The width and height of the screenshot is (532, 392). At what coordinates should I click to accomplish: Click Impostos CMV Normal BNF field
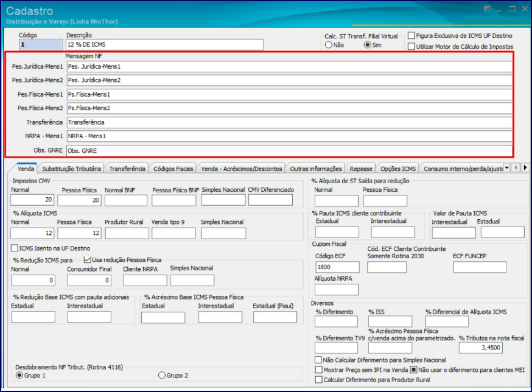[126, 200]
